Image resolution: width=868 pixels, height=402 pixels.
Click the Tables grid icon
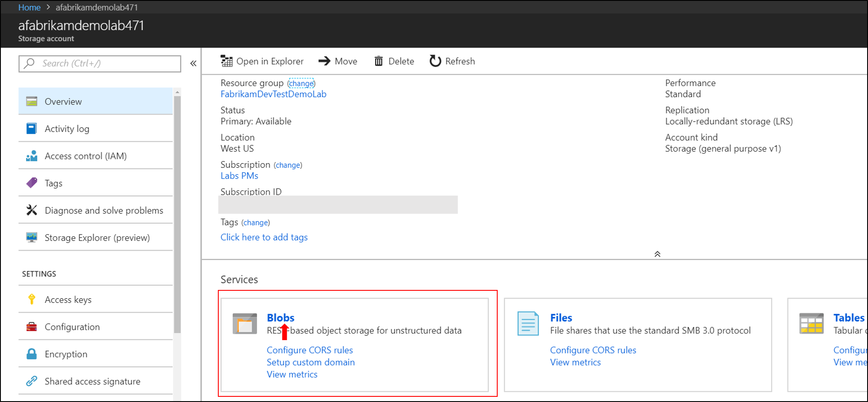(811, 324)
